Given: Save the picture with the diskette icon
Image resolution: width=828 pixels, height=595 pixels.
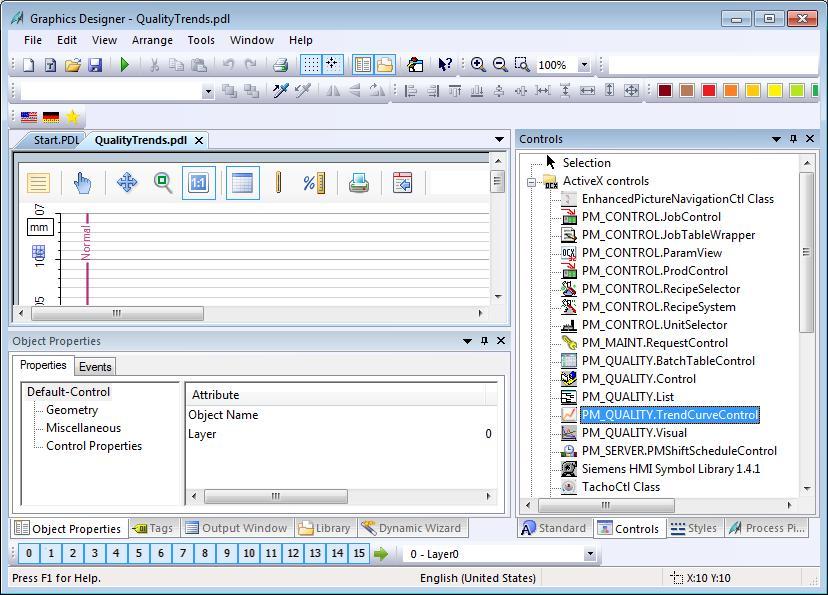Looking at the screenshot, I should [95, 65].
